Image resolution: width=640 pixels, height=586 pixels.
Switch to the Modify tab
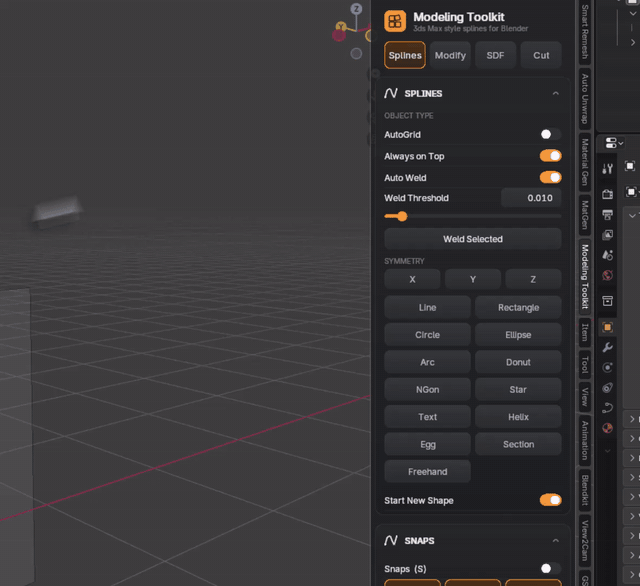pos(450,55)
